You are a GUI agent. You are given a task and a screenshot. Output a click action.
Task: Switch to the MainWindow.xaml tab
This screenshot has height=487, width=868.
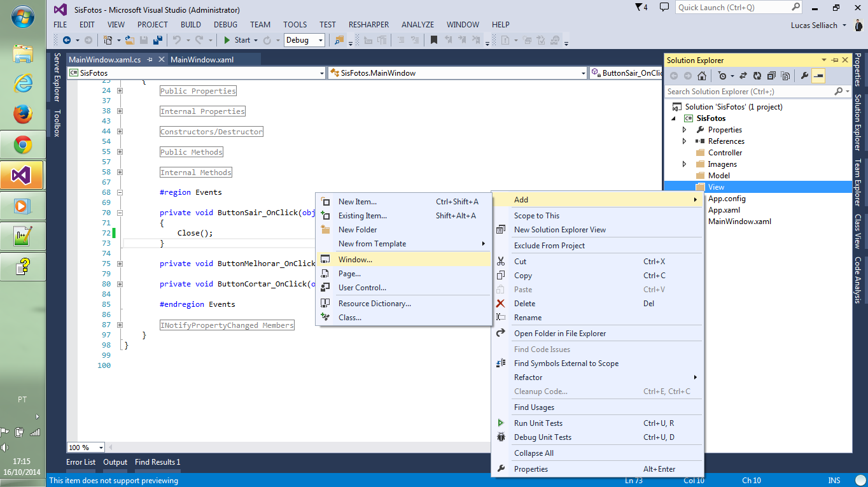[202, 60]
